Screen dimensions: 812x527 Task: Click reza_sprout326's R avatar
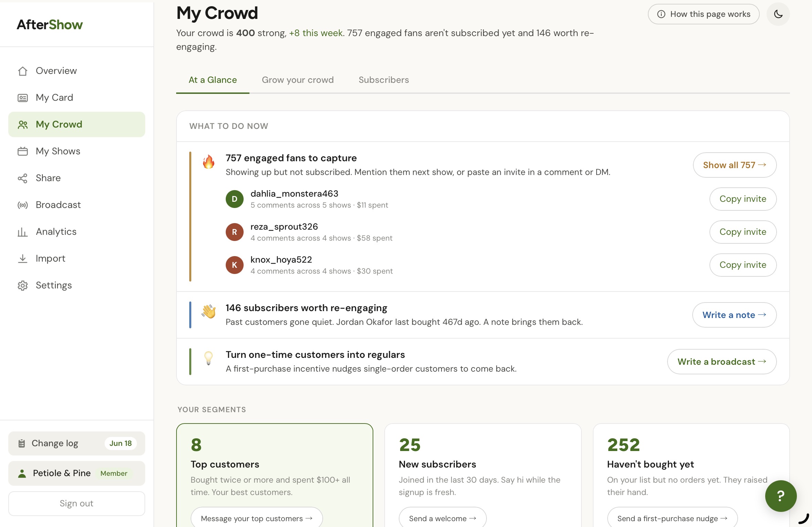pyautogui.click(x=235, y=232)
